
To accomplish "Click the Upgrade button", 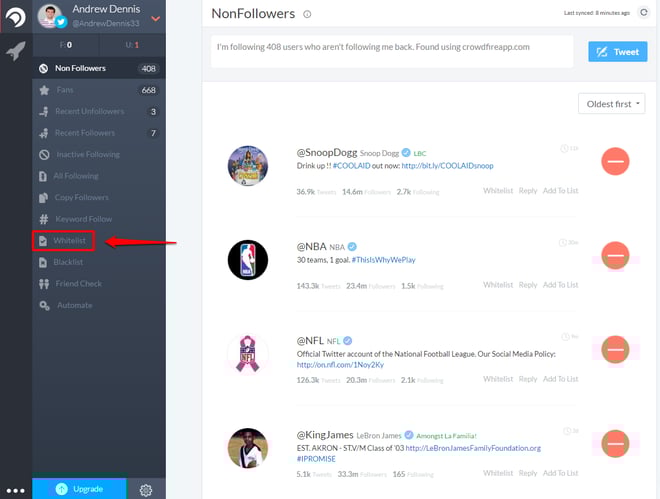I will (80, 488).
